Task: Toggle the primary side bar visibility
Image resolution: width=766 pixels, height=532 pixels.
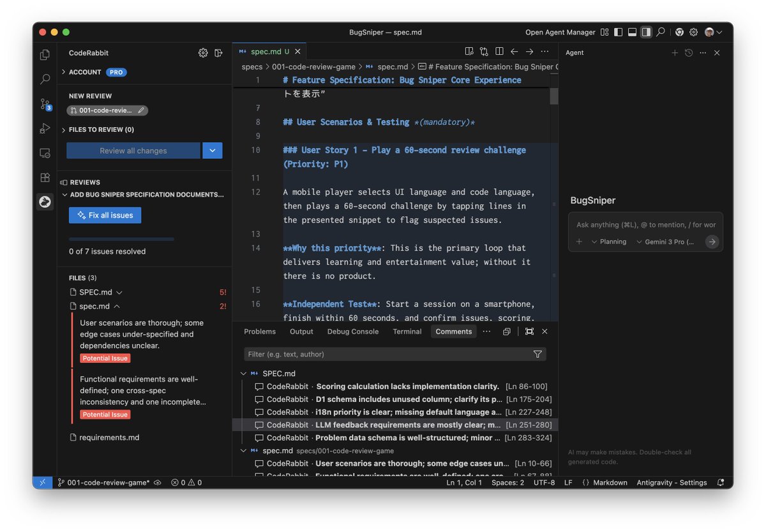Action: 618,32
